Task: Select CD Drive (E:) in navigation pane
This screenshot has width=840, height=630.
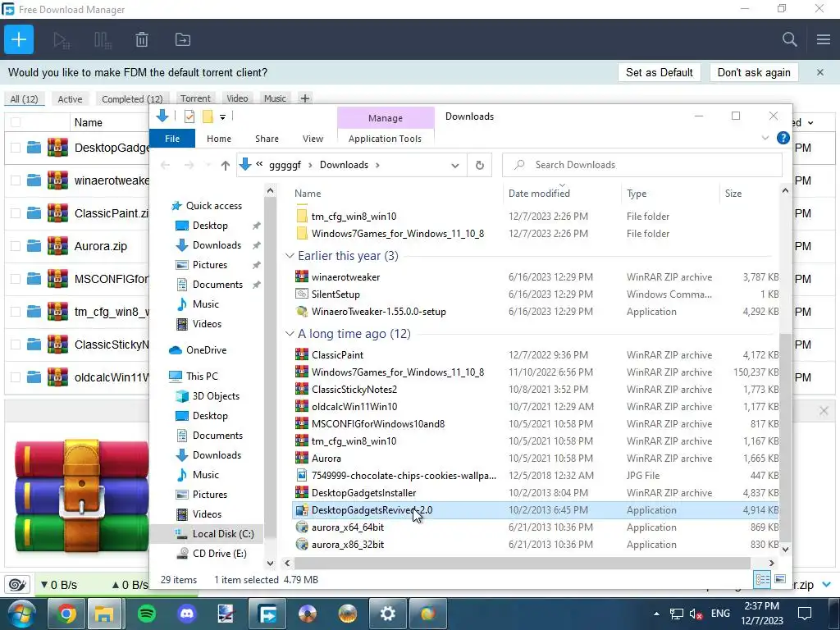Action: pyautogui.click(x=219, y=554)
